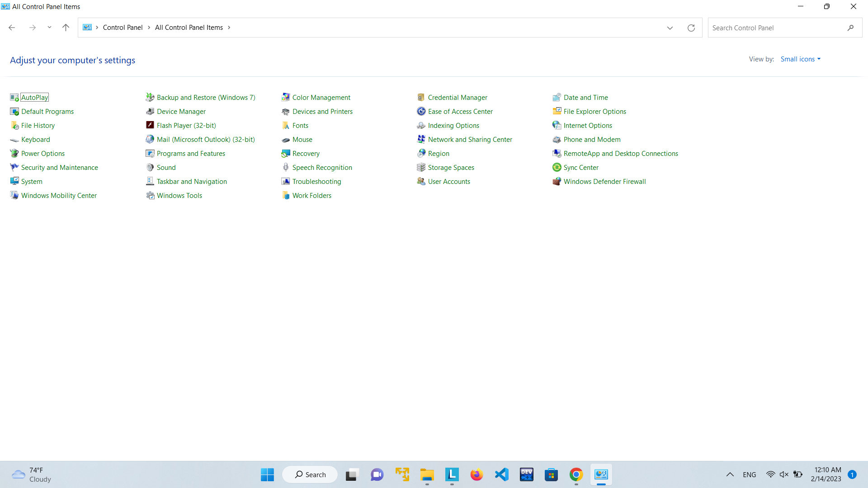Expand the address bar history dropdown
Image resolution: width=868 pixels, height=488 pixels.
click(x=670, y=28)
